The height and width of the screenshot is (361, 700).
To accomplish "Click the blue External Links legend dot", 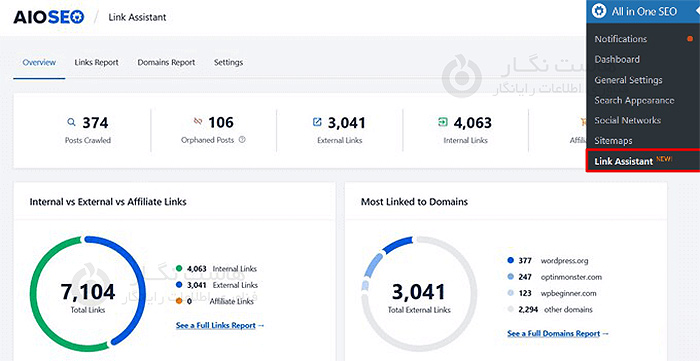I will pos(179,285).
